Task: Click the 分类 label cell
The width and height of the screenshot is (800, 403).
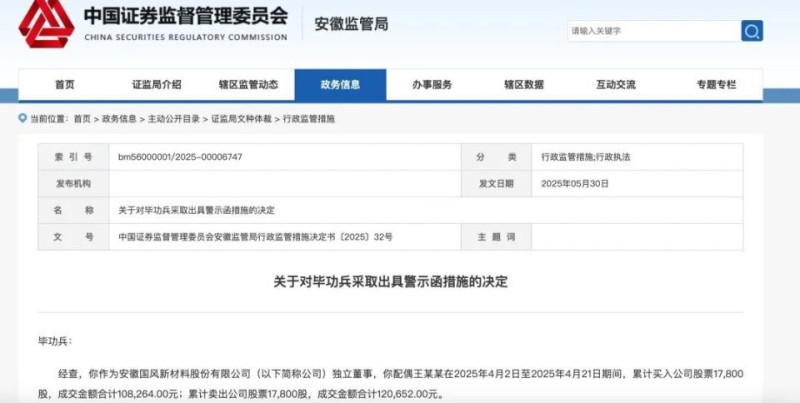Action: [496, 157]
